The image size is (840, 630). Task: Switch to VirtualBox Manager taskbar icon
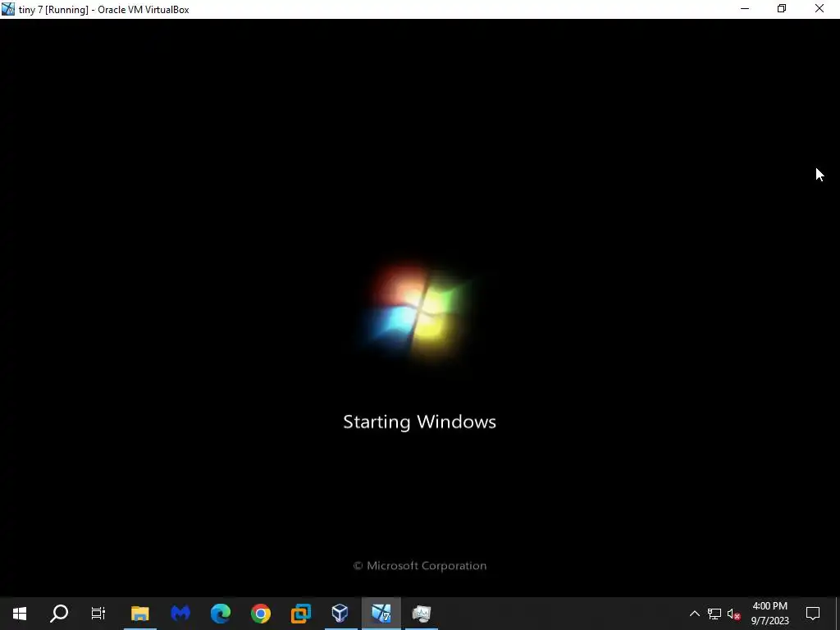[340, 614]
